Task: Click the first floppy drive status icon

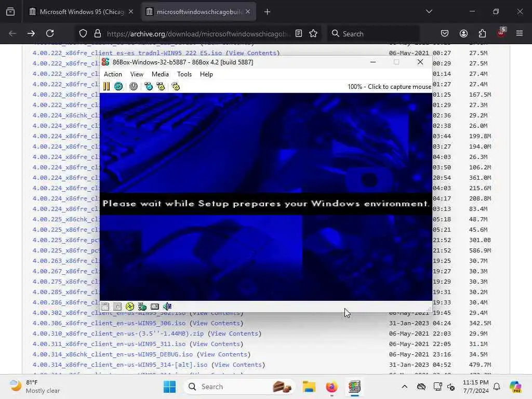Action: pos(105,307)
